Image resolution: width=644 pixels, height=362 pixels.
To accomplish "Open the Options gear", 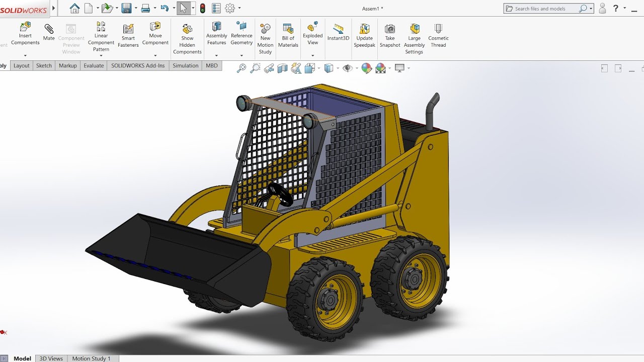I will (230, 8).
